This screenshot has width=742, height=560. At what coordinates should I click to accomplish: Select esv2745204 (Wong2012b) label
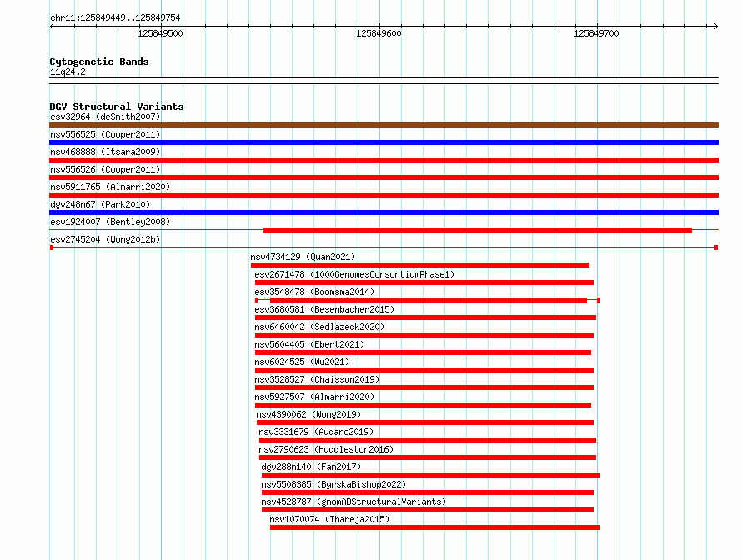105,239
